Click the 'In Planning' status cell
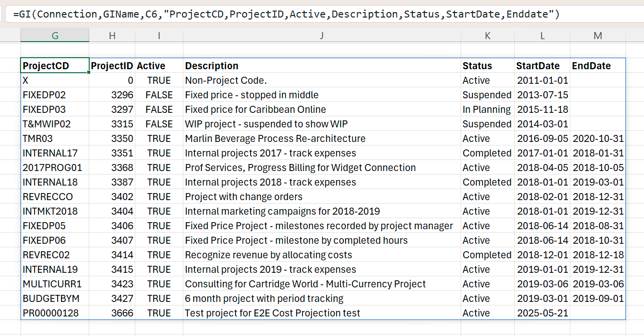This screenshot has width=644, height=336. point(488,109)
